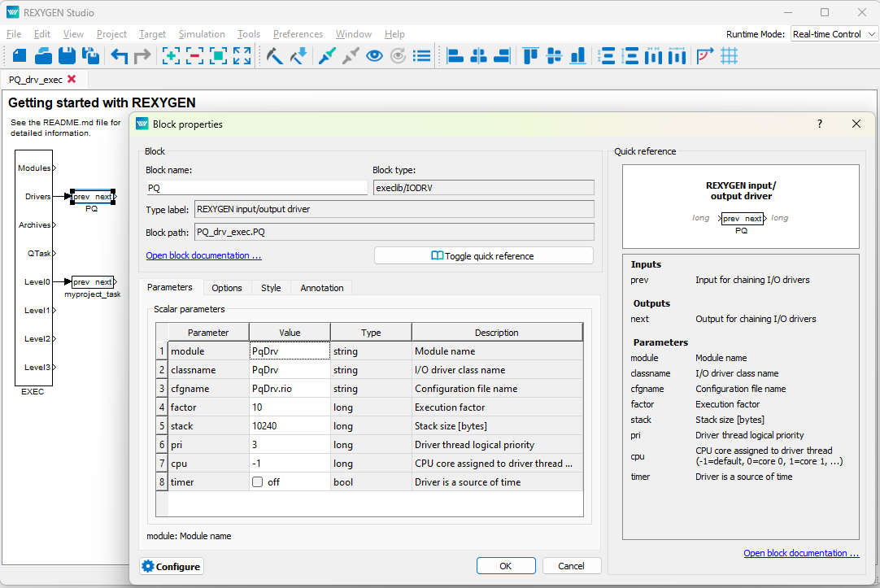Open the View menu

(73, 34)
